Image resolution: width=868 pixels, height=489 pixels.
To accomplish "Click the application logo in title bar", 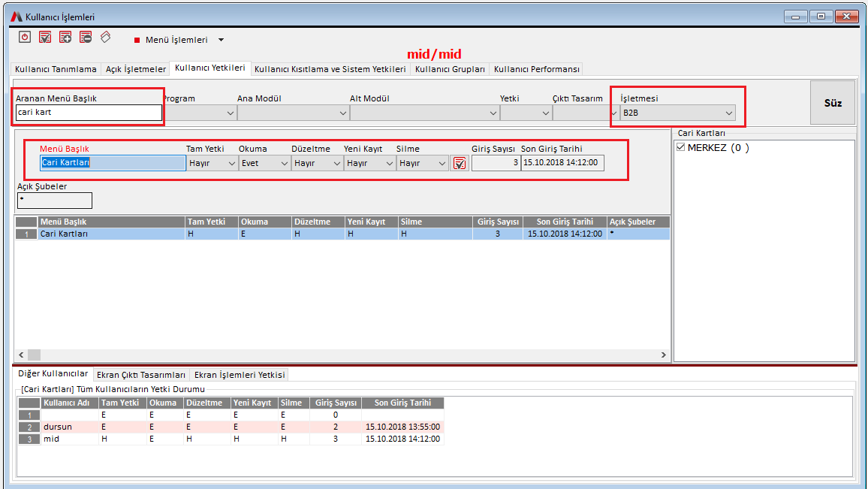I will click(17, 17).
